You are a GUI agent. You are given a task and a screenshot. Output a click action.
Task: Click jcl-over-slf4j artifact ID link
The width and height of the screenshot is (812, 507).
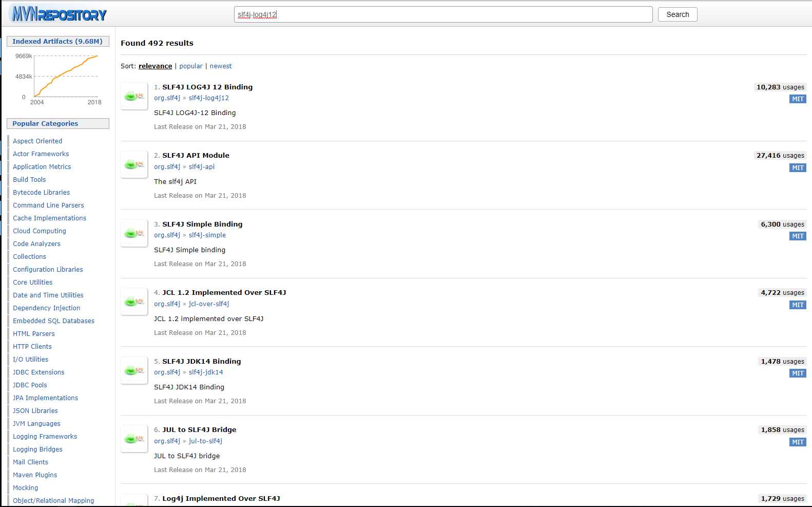coord(209,304)
